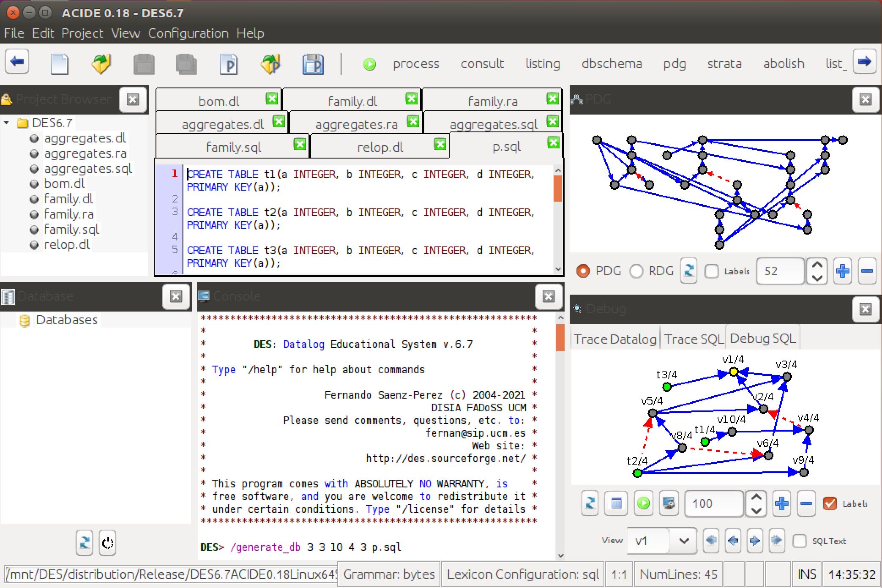
Task: Click the save project blue floppy icon
Action: click(313, 64)
